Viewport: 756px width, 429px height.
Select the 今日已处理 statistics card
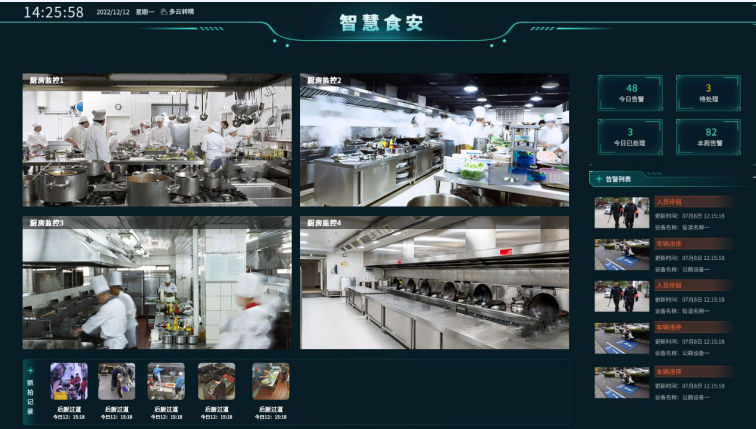click(x=631, y=136)
